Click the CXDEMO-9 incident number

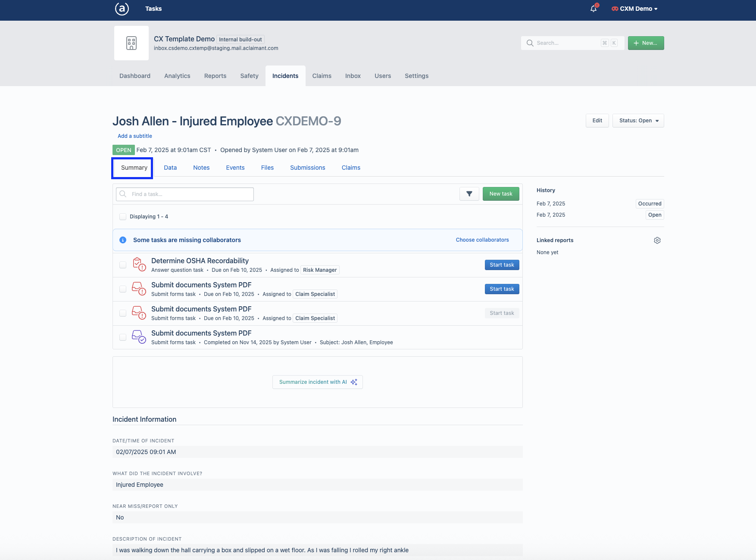309,121
